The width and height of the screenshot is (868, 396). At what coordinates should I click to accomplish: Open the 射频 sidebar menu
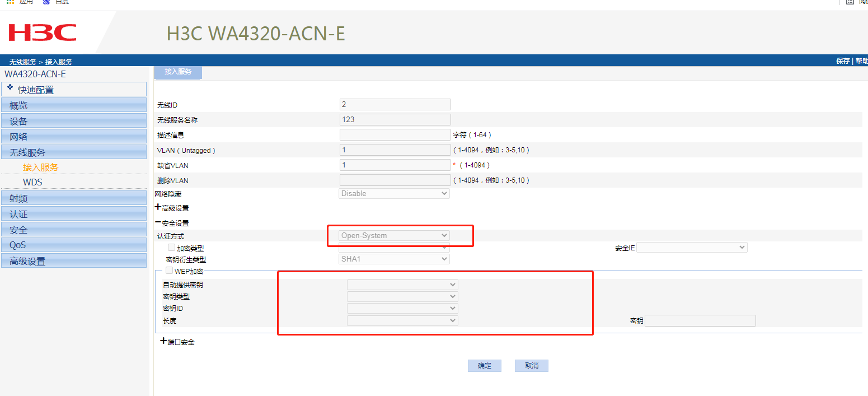click(x=74, y=198)
